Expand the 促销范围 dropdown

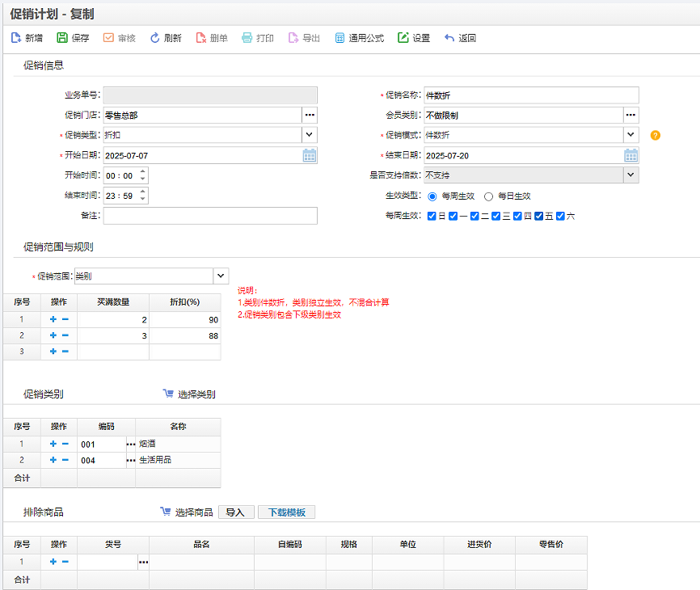coord(221,276)
